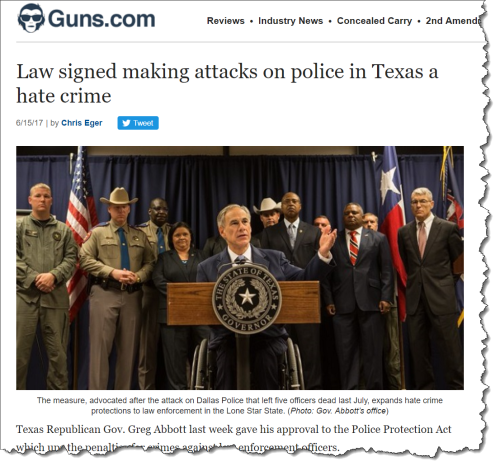Click the sunglasses monkey logo icon
The width and height of the screenshot is (500, 466).
31,18
